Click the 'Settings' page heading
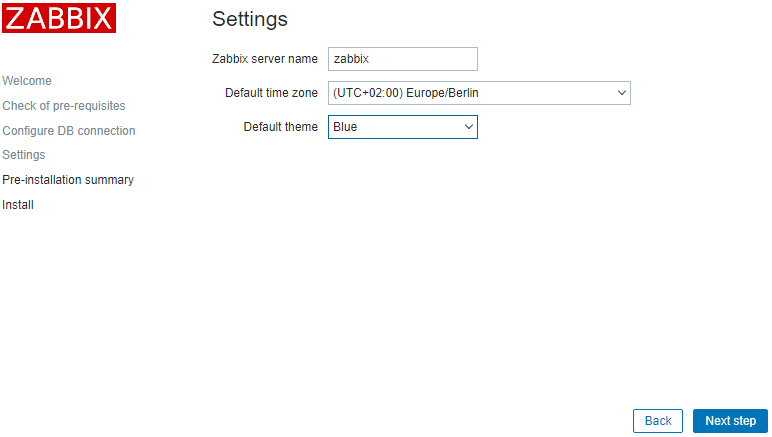Viewport: 772px width, 437px height. tap(250, 19)
